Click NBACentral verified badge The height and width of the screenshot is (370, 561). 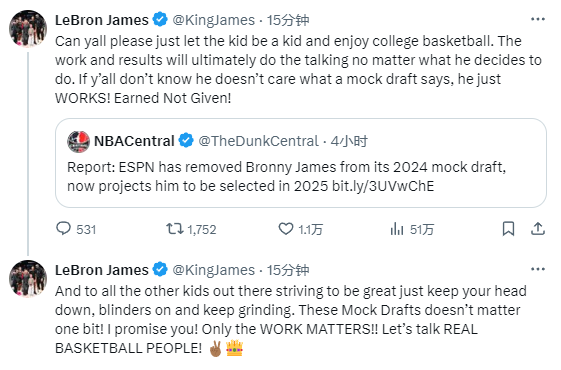click(x=186, y=141)
